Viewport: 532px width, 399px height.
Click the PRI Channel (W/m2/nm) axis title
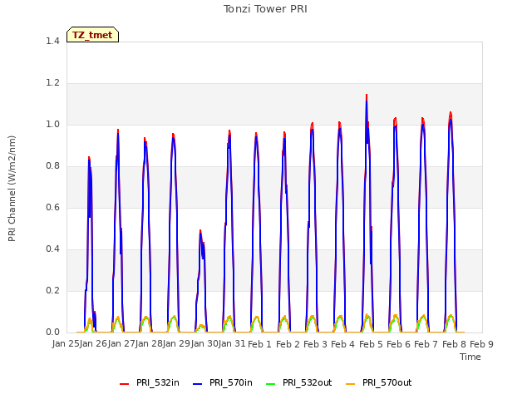click(x=12, y=189)
